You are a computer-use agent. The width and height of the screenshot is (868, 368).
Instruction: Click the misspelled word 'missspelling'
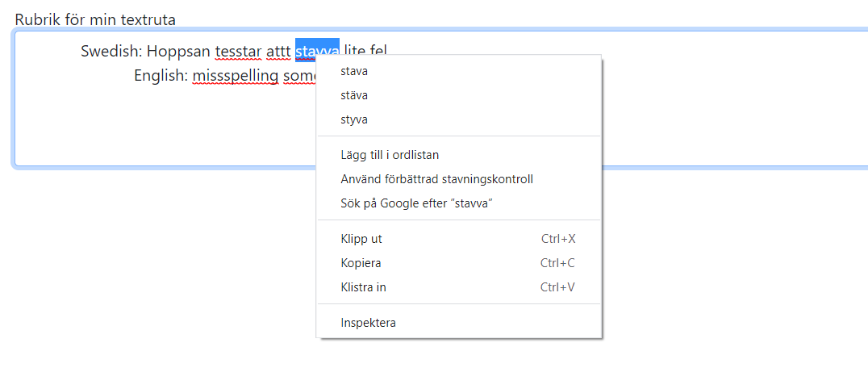tap(236, 76)
